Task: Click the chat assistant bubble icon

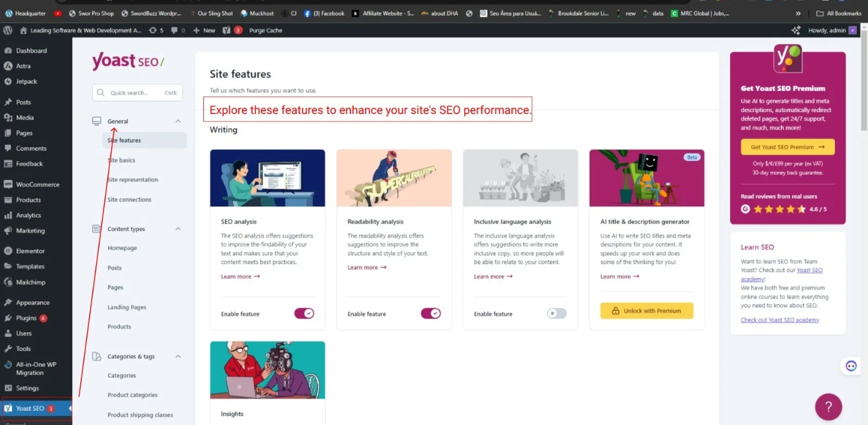Action: [851, 366]
